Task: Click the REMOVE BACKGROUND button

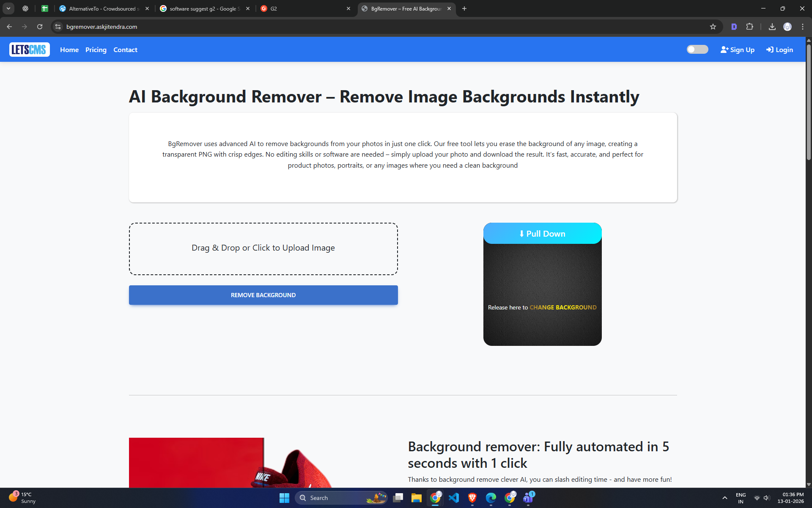Action: click(x=263, y=295)
